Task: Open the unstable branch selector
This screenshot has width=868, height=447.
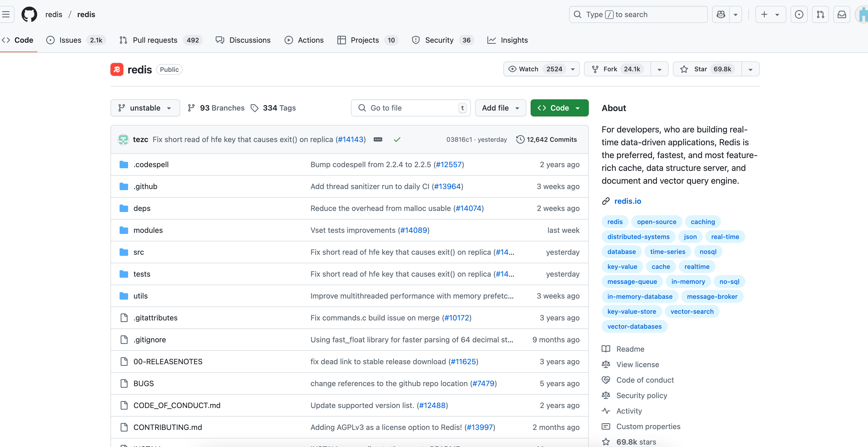Action: (145, 108)
